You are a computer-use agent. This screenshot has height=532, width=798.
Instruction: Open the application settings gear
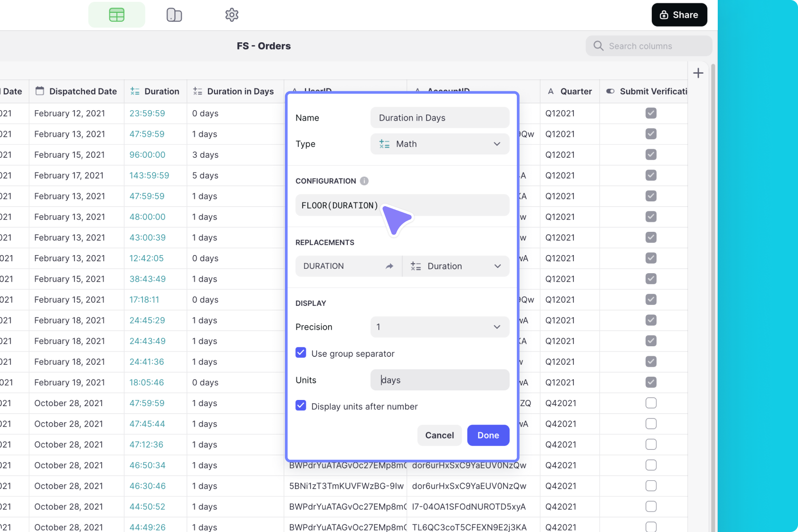coord(232,15)
